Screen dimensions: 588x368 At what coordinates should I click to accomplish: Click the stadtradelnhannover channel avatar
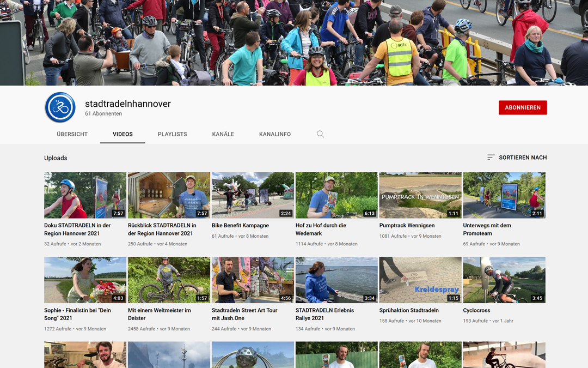[x=60, y=107]
